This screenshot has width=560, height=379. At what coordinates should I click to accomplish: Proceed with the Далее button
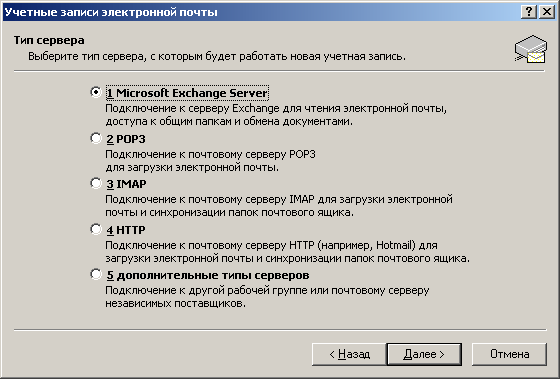424,354
